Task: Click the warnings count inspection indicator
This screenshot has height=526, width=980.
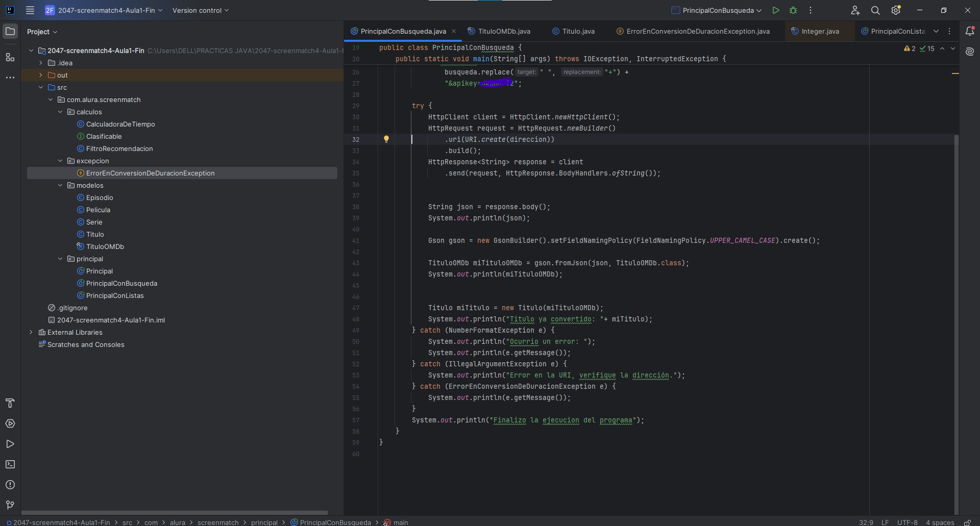Action: tap(910, 48)
